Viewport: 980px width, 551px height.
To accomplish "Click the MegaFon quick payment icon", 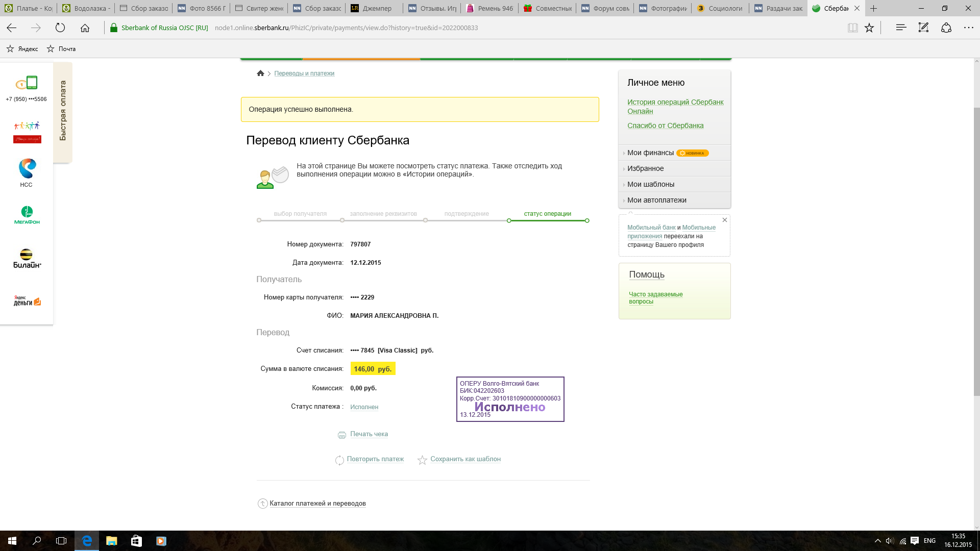I will (x=27, y=215).
